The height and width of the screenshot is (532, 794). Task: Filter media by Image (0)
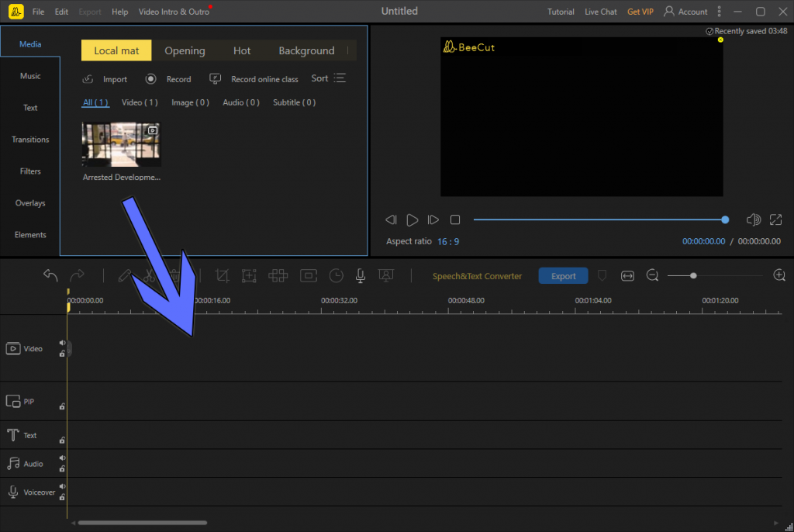[x=191, y=102]
